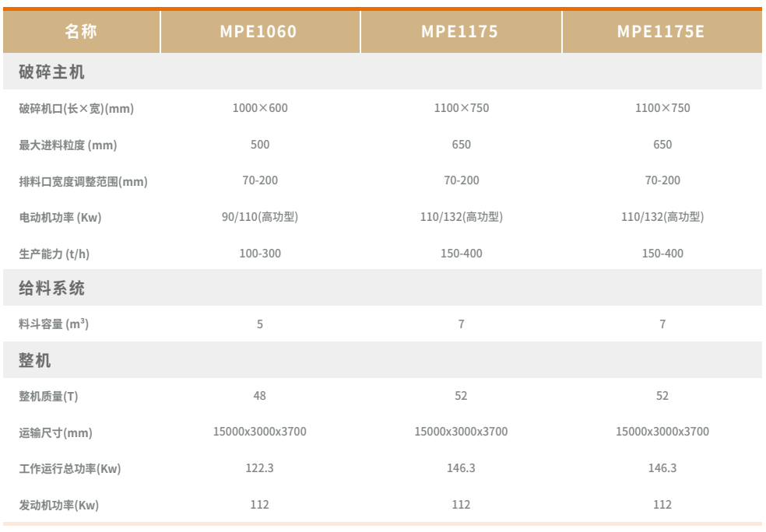Select the 运输尺寸(mm) row label
Image resolution: width=766 pixels, height=532 pixels.
pos(55,433)
